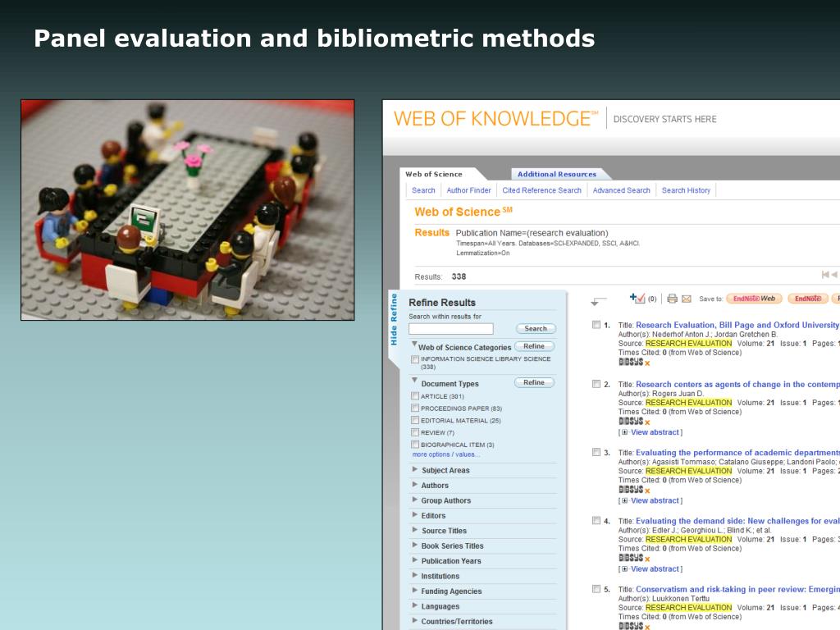The image size is (840, 630).
Task: Open Conservatism and risk-taking in peer review
Action: (x=737, y=589)
